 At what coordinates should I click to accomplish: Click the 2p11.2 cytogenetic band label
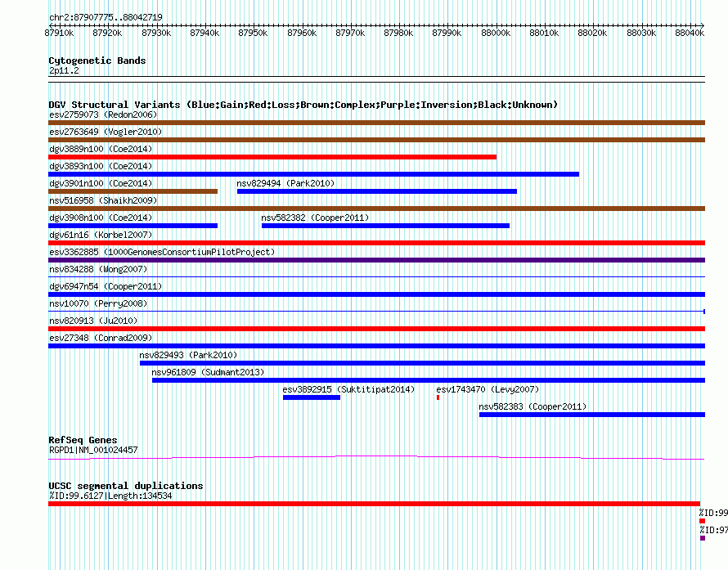click(64, 70)
